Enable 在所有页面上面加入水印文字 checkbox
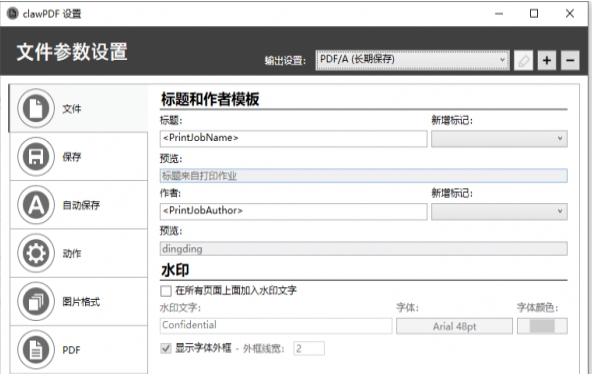Viewport: 592px width, 374px height. coord(166,291)
